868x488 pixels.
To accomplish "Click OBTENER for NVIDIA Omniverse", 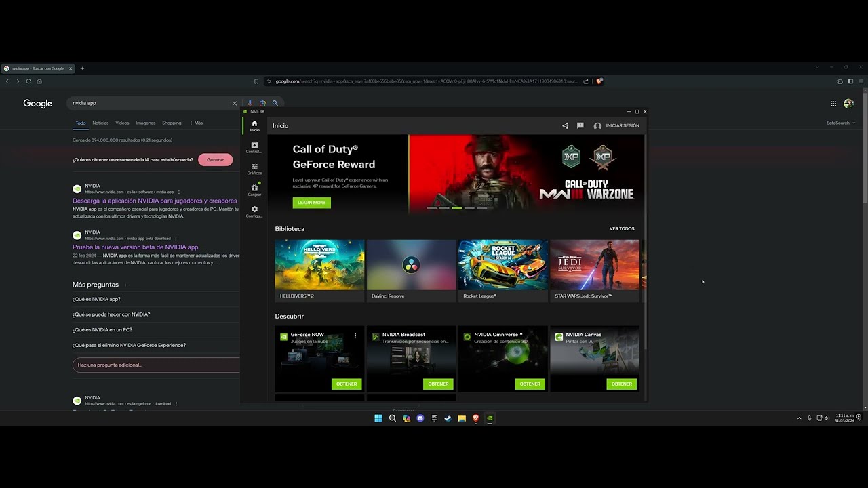I will (530, 384).
